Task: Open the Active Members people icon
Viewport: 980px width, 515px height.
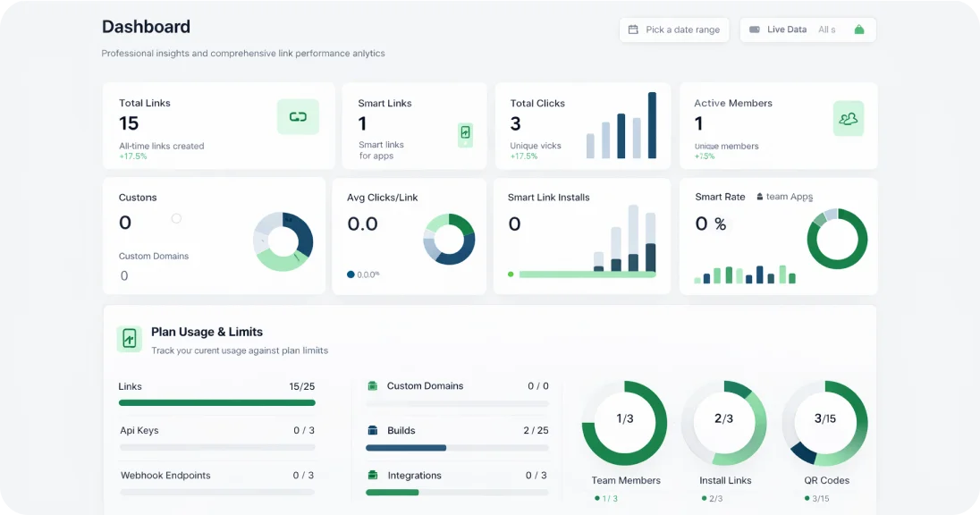Action: [x=848, y=117]
